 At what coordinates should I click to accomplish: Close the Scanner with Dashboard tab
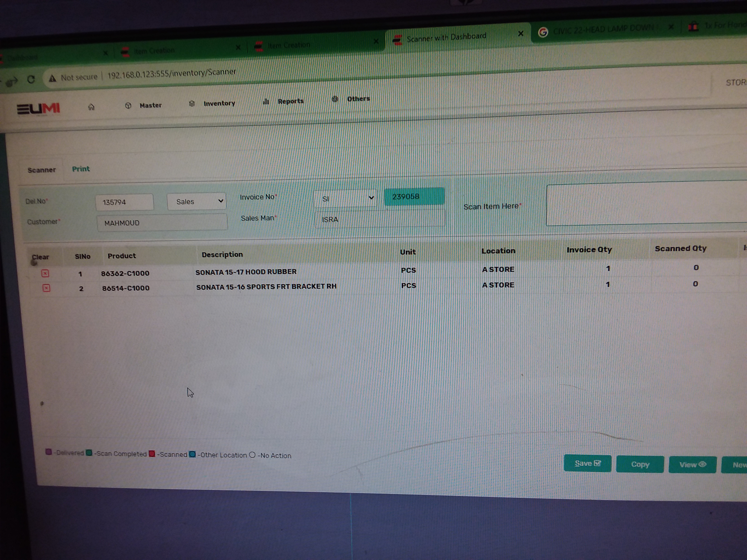click(521, 33)
